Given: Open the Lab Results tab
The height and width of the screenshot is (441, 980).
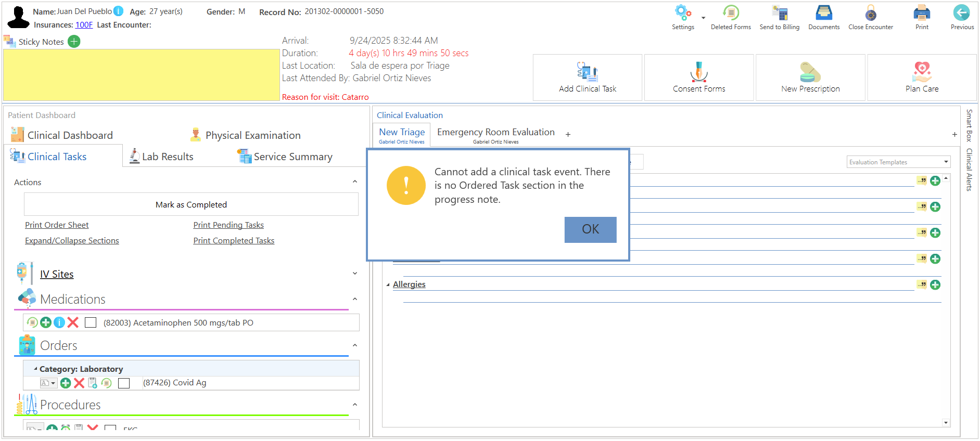Looking at the screenshot, I should pyautogui.click(x=161, y=157).
